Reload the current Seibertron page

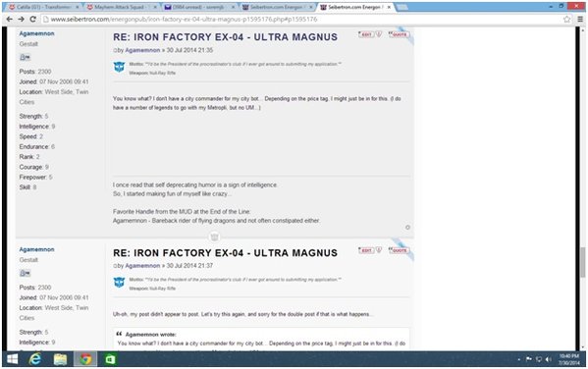click(x=33, y=19)
